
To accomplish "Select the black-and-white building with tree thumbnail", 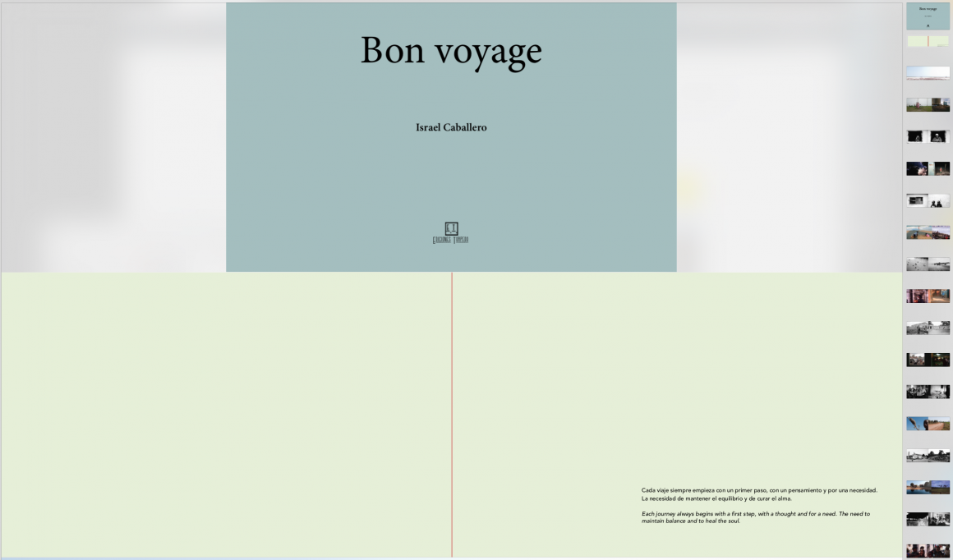I will point(928,328).
